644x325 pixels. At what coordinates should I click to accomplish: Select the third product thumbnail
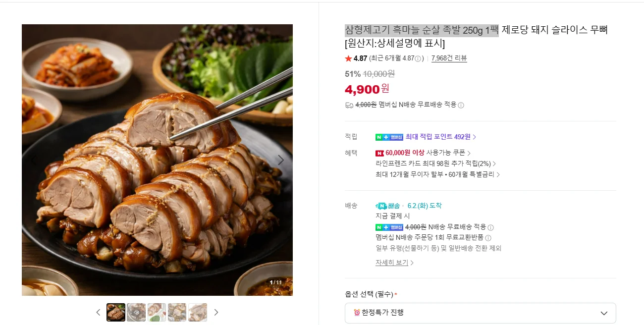click(x=157, y=313)
